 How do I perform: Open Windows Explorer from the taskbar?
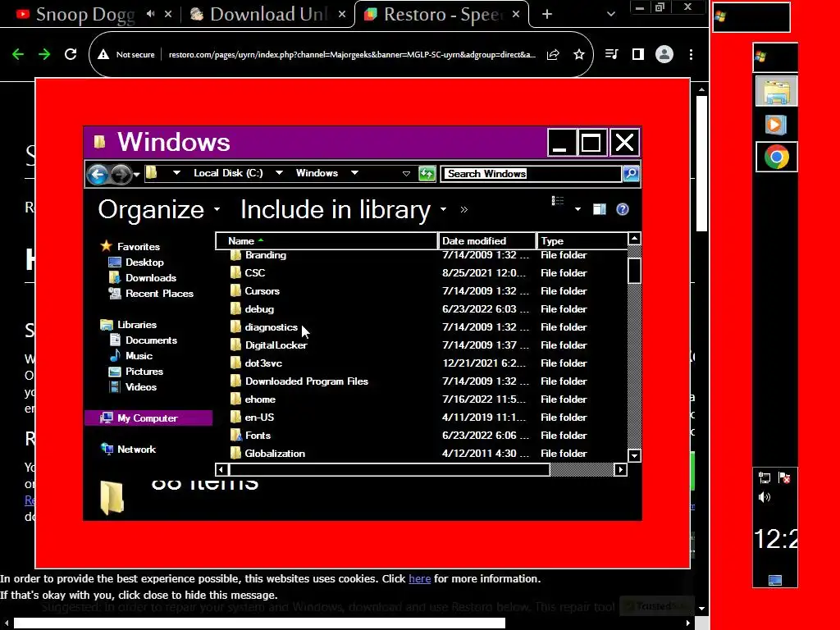(x=776, y=91)
